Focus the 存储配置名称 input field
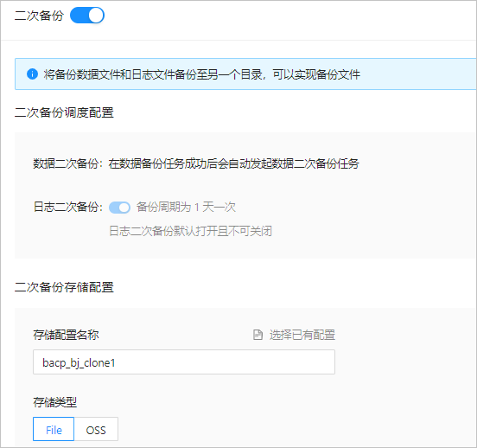The height and width of the screenshot is (448, 477). pyautogui.click(x=184, y=362)
